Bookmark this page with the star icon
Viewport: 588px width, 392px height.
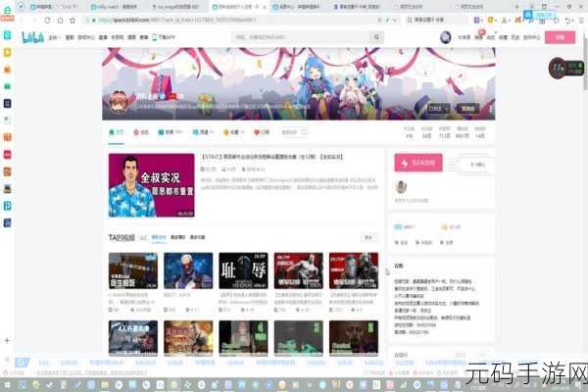coord(73,20)
